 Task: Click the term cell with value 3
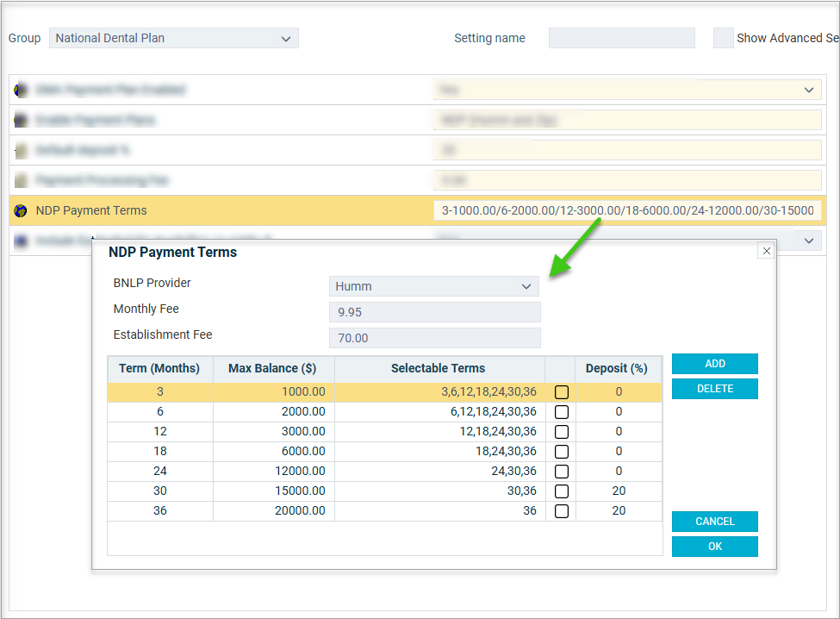pyautogui.click(x=159, y=391)
